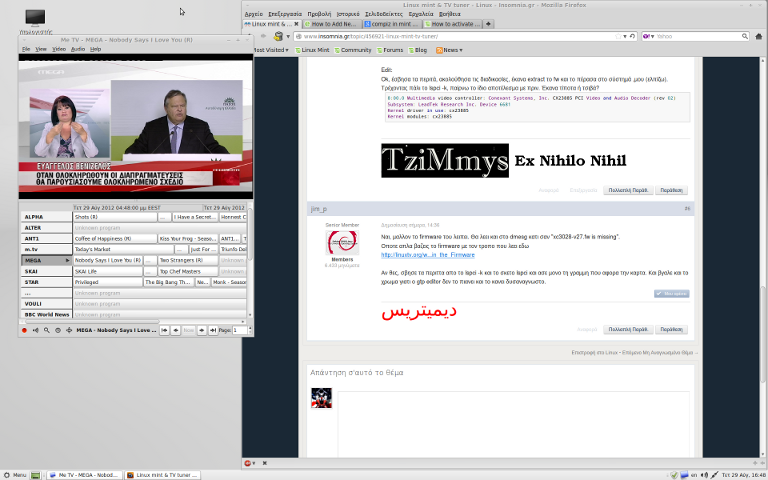Click in the forum reply text box

coord(513,424)
